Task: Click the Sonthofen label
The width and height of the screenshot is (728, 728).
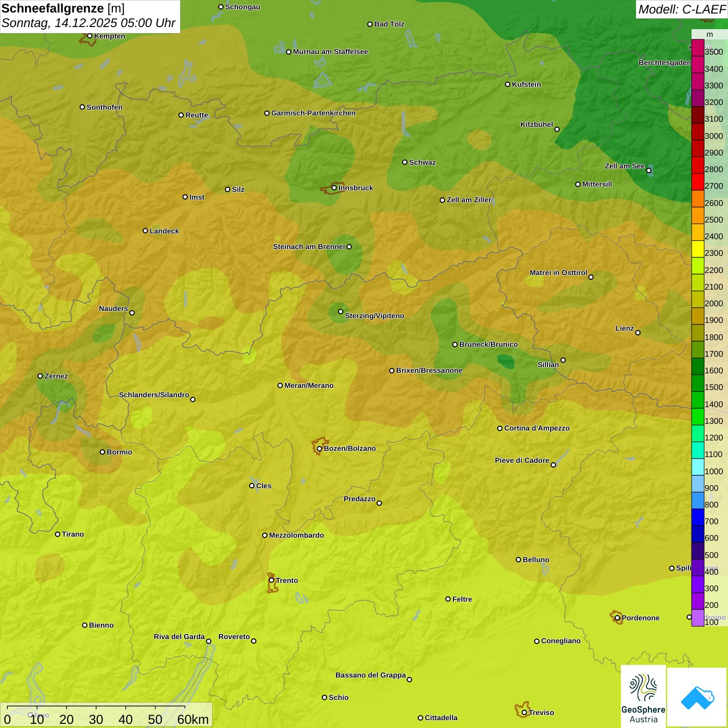Action: 105,107
